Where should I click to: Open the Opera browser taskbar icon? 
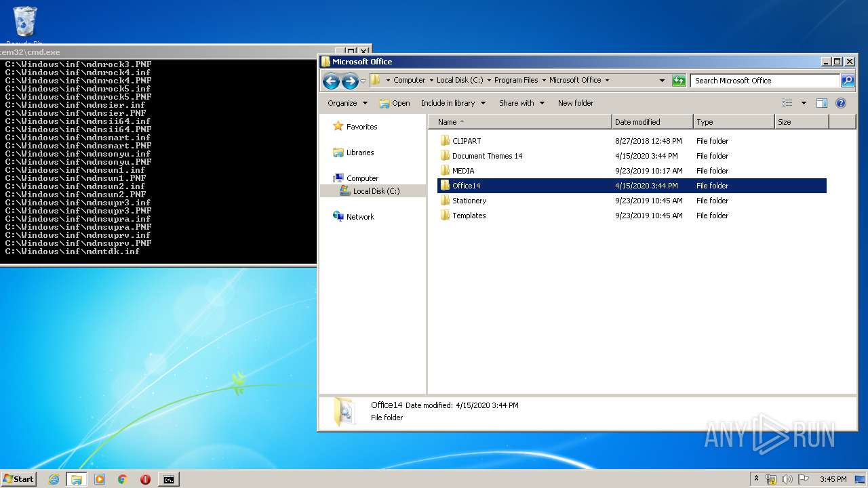coord(145,479)
